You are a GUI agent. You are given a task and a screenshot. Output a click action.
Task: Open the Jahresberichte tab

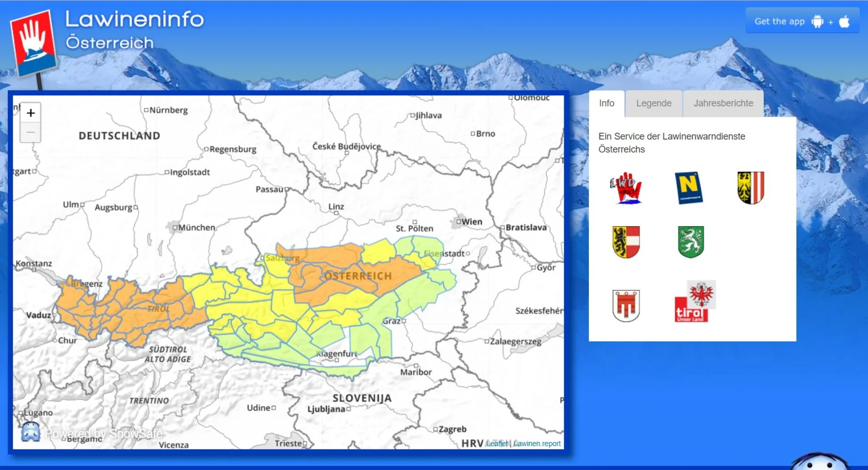723,103
